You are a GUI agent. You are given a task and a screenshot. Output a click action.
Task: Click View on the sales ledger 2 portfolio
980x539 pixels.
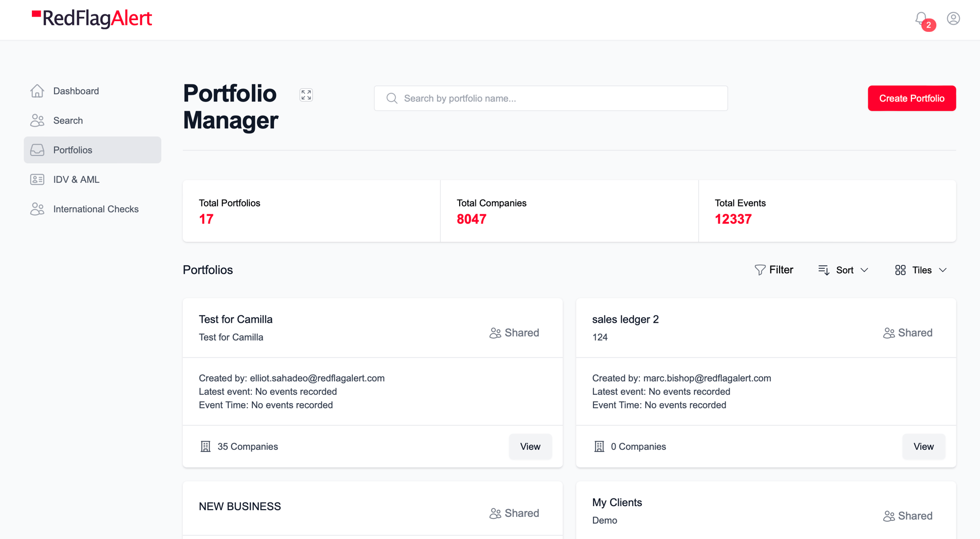(x=923, y=446)
